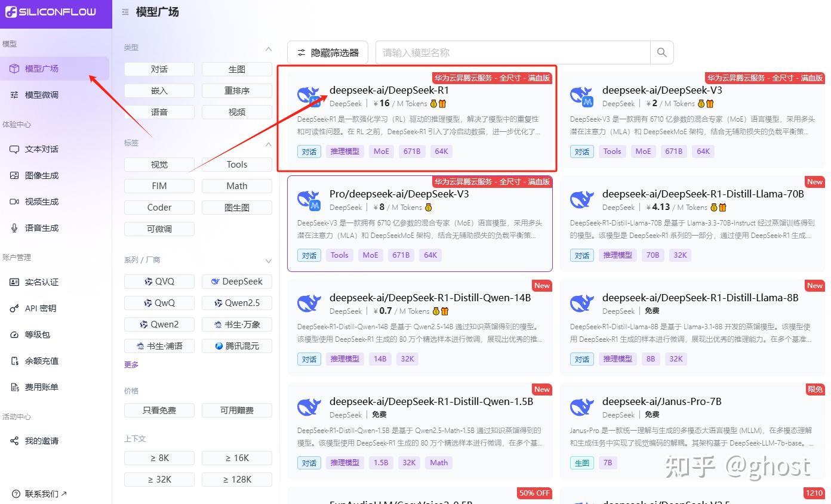831x504 pixels.
Task: Expand the 系列/厂商 section chevron
Action: point(268,261)
